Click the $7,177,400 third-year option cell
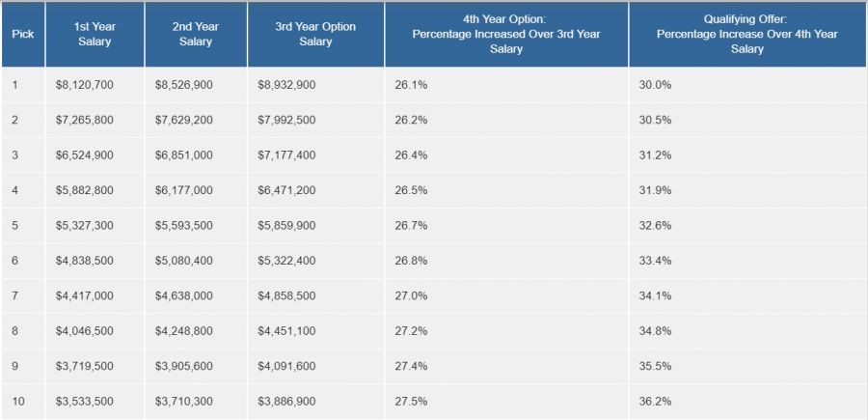The height and width of the screenshot is (420, 868). tap(286, 155)
